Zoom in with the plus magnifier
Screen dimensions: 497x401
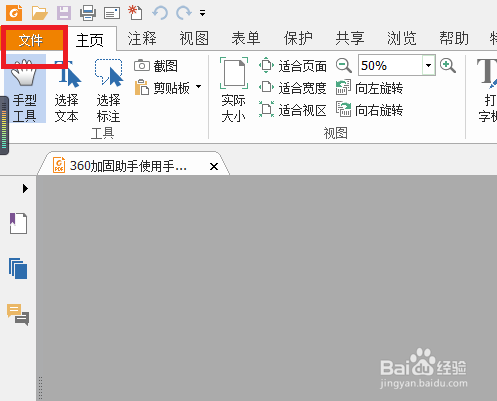click(x=448, y=65)
